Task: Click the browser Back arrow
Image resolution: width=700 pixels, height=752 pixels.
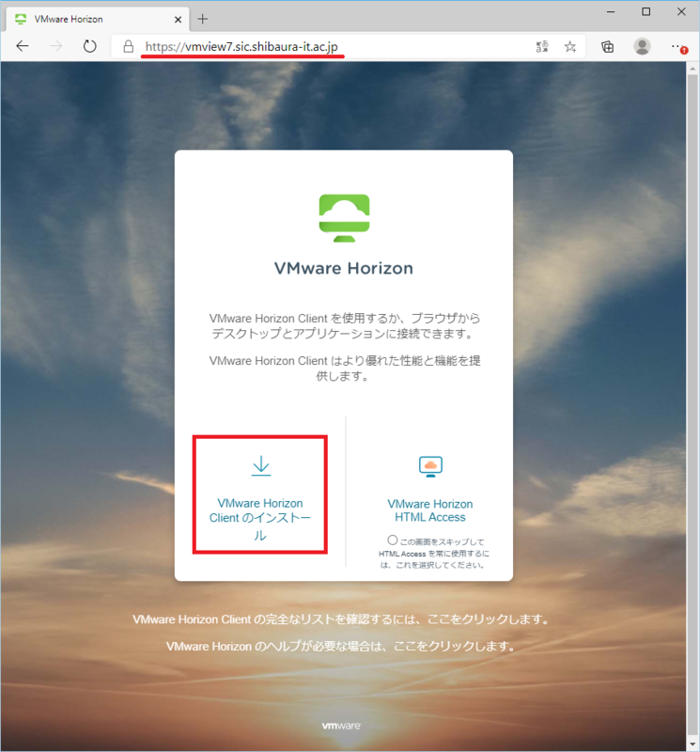Action: point(23,46)
